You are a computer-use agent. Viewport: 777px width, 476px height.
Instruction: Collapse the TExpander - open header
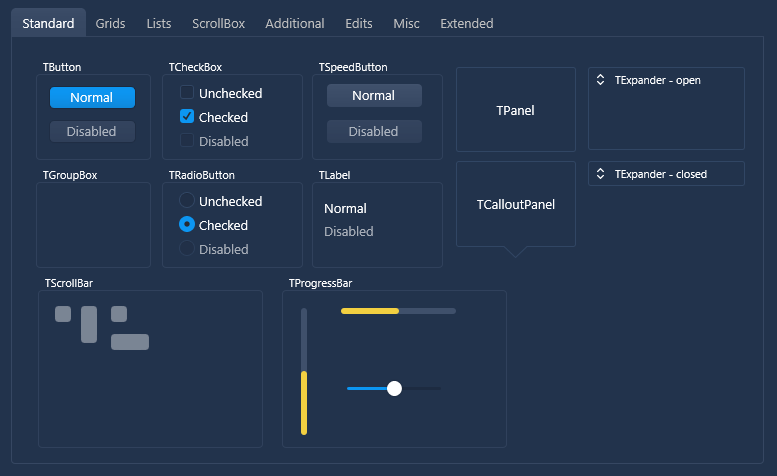point(666,80)
